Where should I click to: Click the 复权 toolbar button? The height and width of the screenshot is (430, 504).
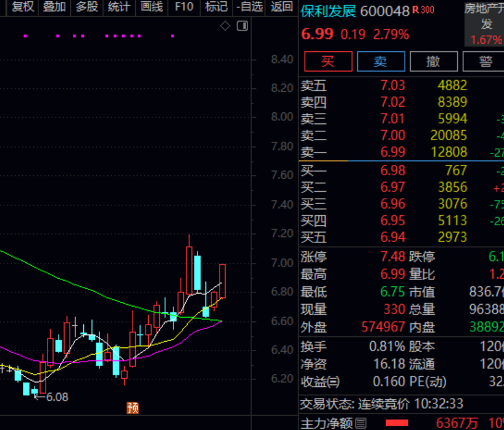coord(23,7)
